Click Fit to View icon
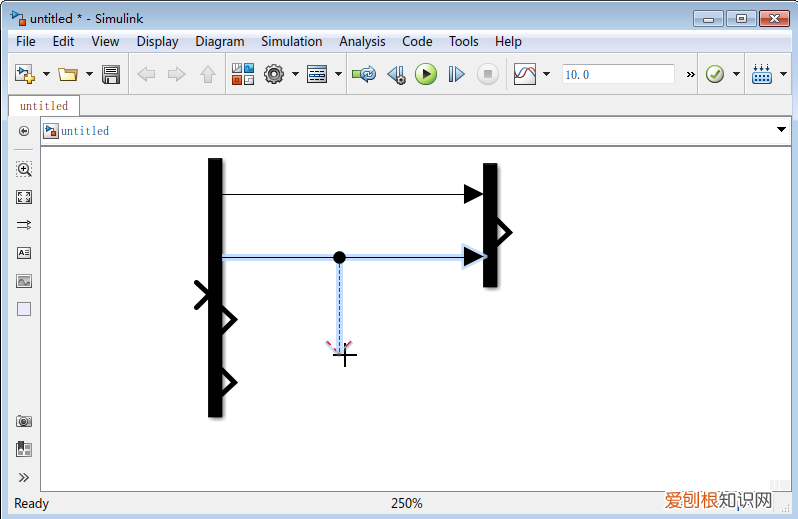Viewport: 798px width, 519px height. (x=24, y=197)
